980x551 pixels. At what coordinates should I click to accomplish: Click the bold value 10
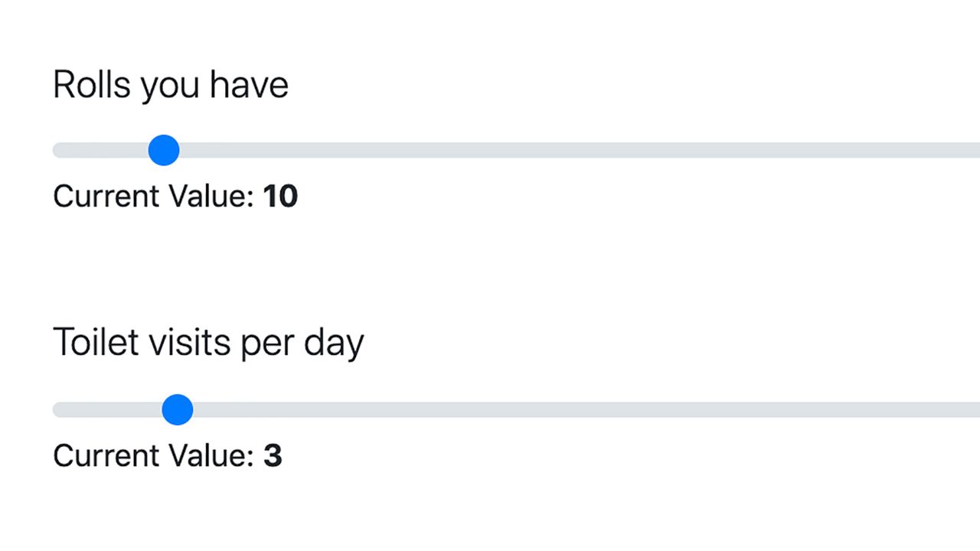[280, 197]
